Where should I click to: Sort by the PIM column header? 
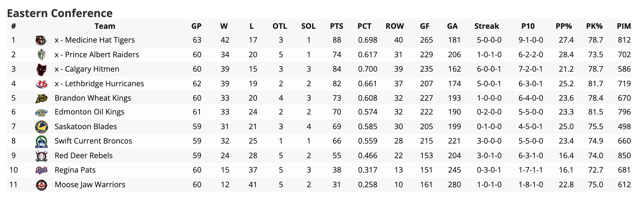624,26
